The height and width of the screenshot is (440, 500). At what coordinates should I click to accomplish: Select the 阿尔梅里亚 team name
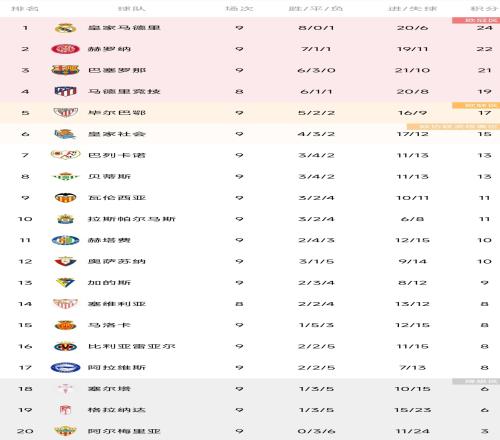coord(124,431)
